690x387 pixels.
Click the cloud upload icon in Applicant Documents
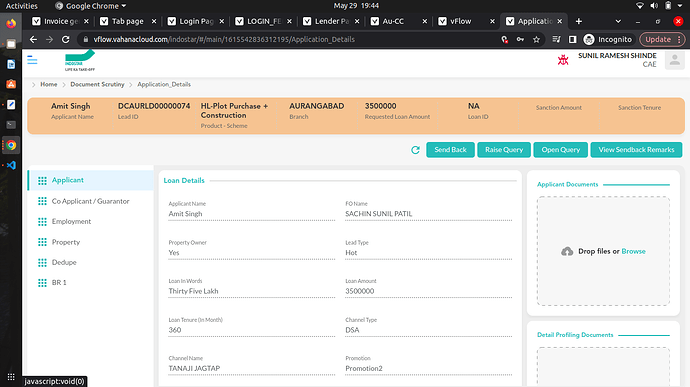click(567, 251)
